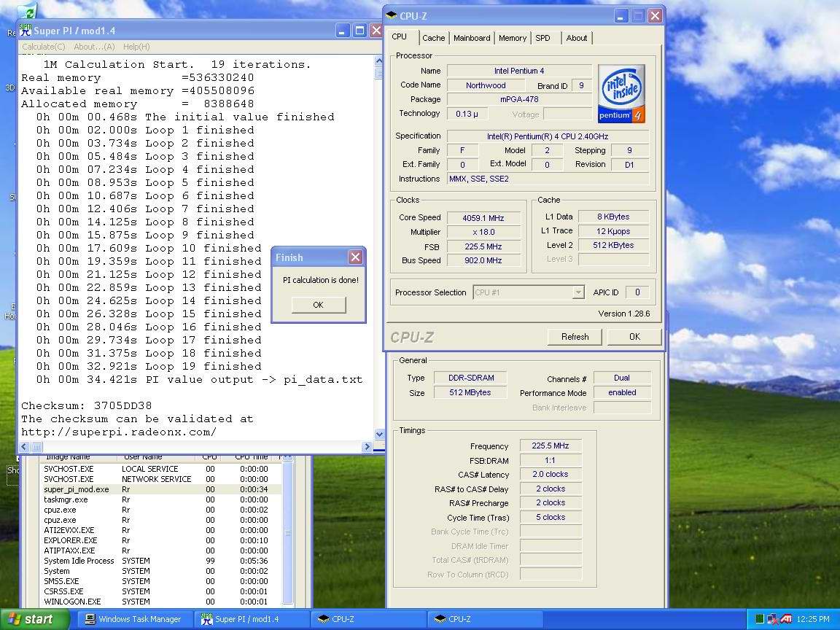Open the About tab in CPU-Z
This screenshot has width=840, height=630.
(x=577, y=38)
